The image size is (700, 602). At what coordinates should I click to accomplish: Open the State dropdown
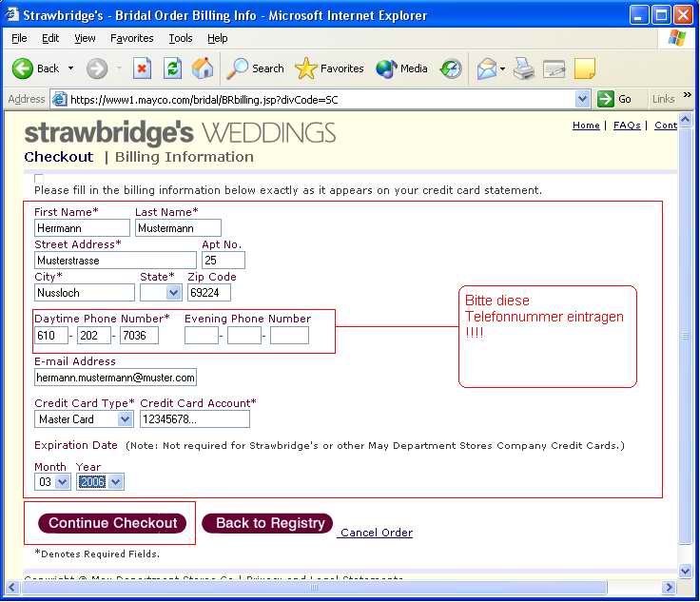click(161, 293)
